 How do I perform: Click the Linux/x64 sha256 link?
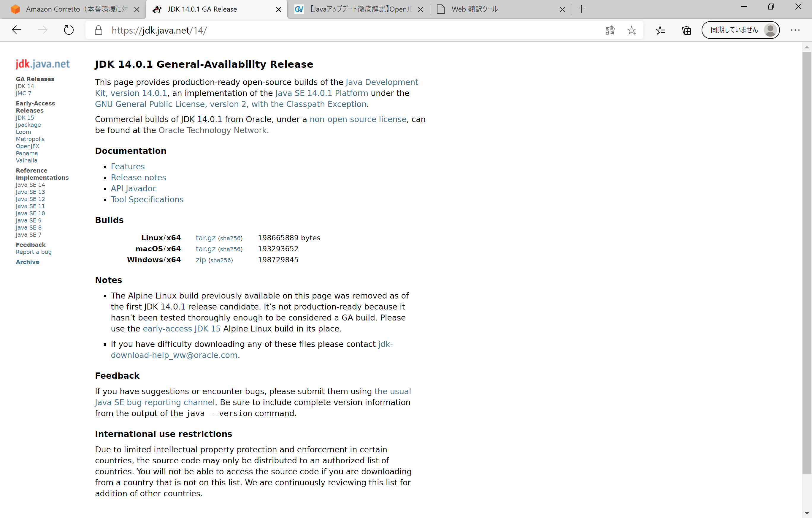click(230, 238)
